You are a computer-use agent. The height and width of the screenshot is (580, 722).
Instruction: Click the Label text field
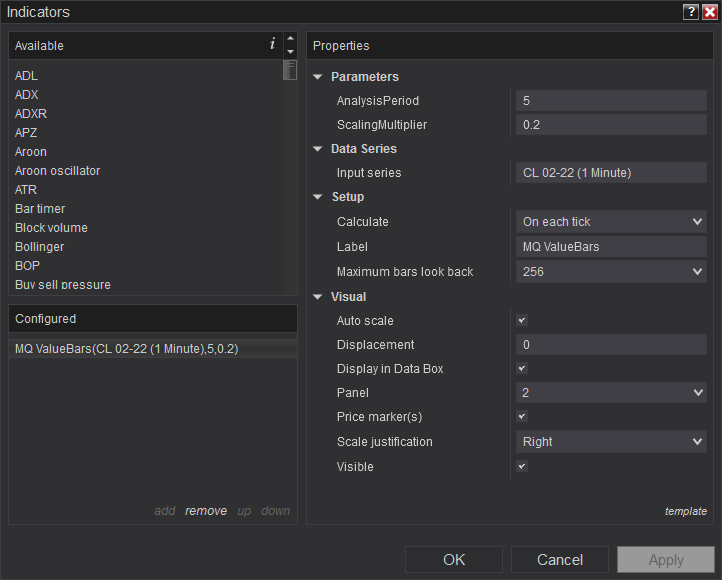coord(611,247)
